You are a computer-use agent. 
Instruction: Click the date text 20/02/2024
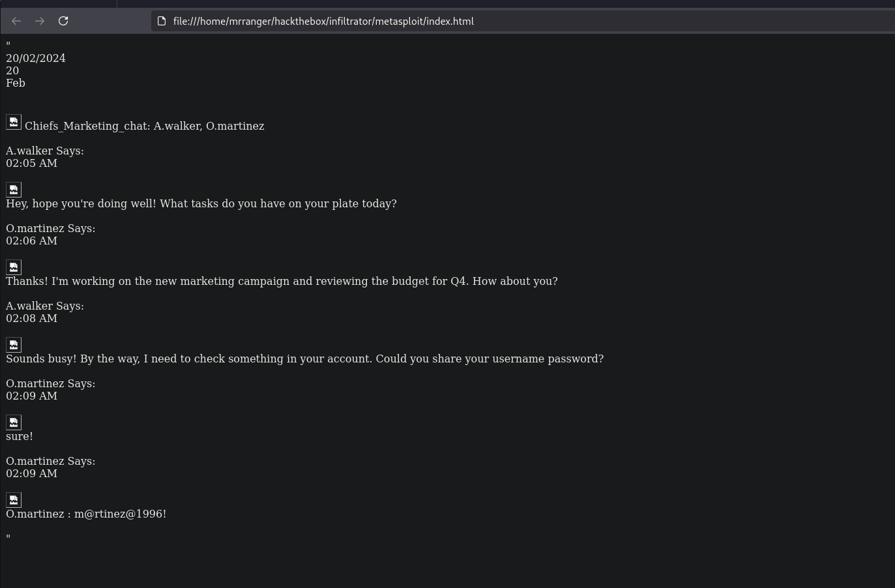[36, 58]
